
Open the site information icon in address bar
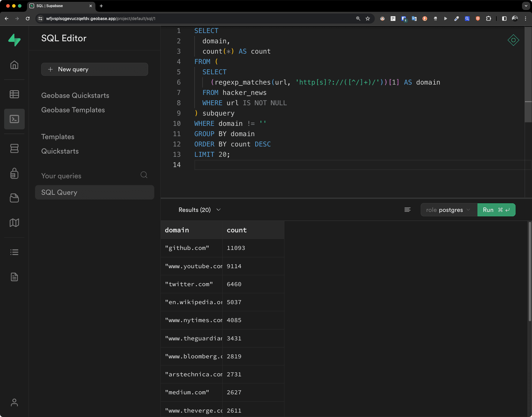[x=40, y=19]
